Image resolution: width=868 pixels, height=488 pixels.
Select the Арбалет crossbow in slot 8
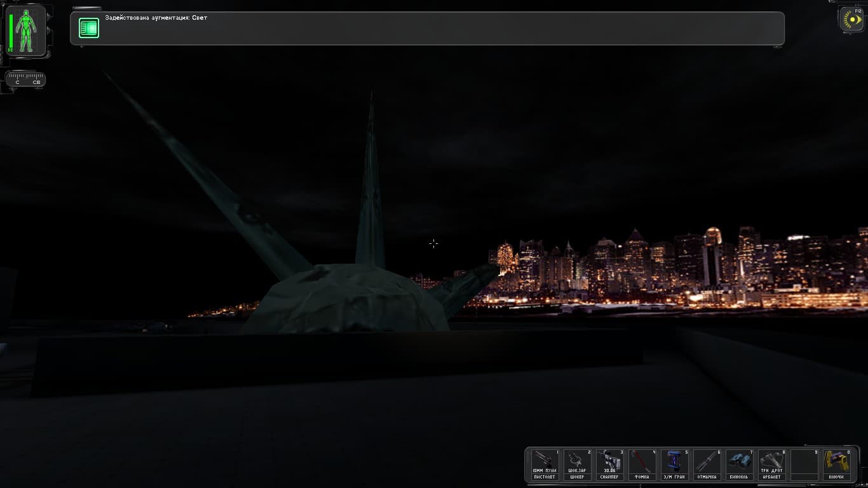click(771, 465)
